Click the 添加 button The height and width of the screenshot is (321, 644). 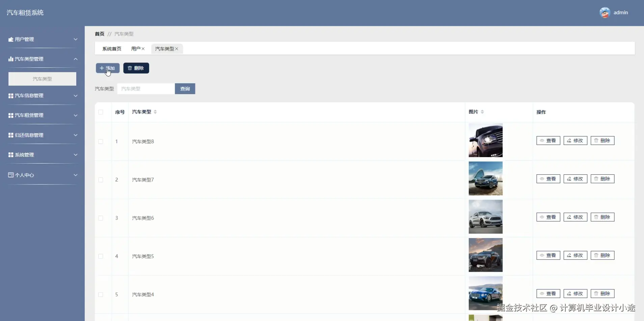108,68
